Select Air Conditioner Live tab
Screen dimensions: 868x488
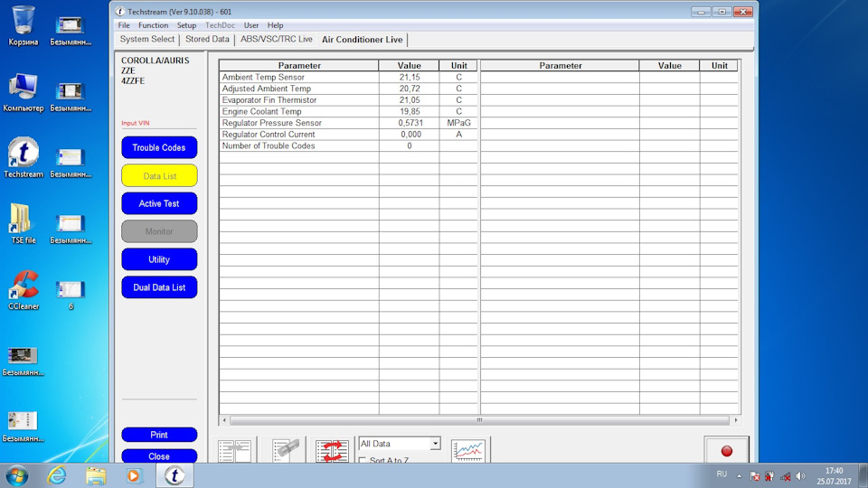(362, 40)
